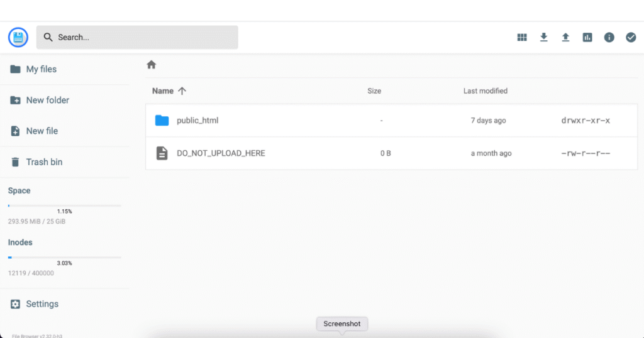Show info via the info icon

[609, 37]
